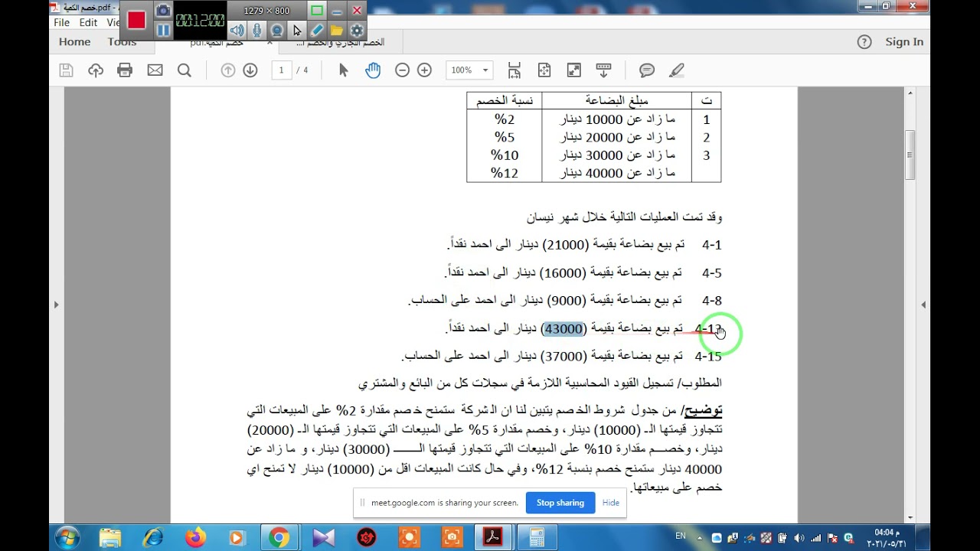Viewport: 980px width, 551px height.
Task: Click the 10% discount table cell
Action: (505, 155)
